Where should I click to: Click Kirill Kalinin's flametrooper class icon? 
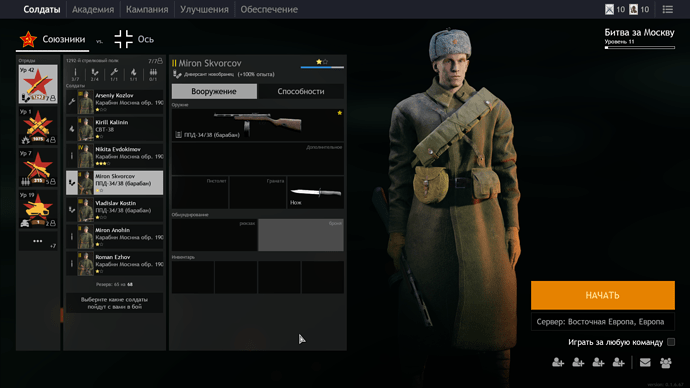pyautogui.click(x=72, y=129)
